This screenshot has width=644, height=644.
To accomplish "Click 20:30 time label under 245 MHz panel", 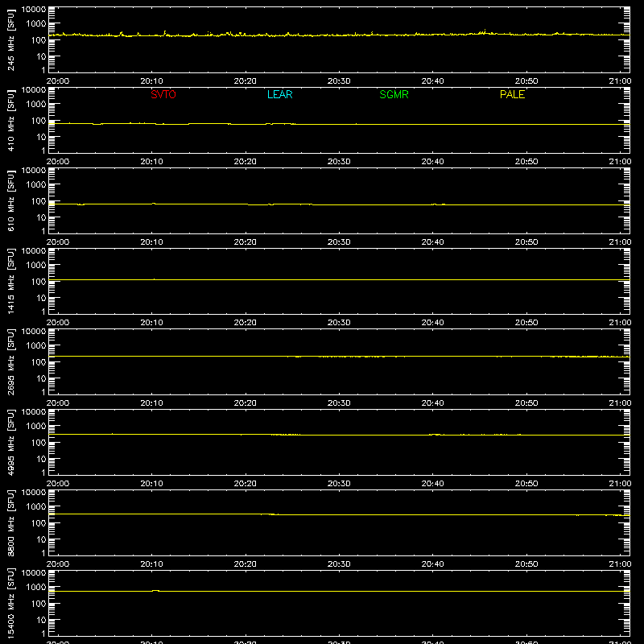I will (339, 81).
